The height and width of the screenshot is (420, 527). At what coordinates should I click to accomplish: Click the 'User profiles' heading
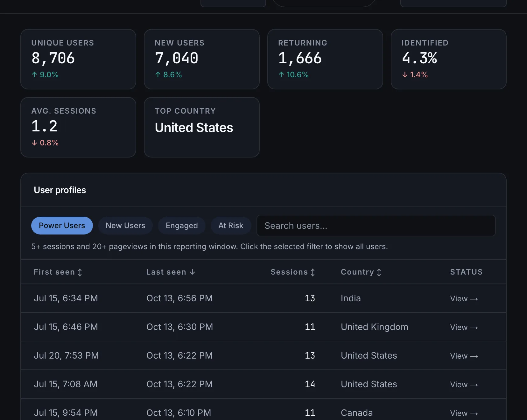pos(60,190)
